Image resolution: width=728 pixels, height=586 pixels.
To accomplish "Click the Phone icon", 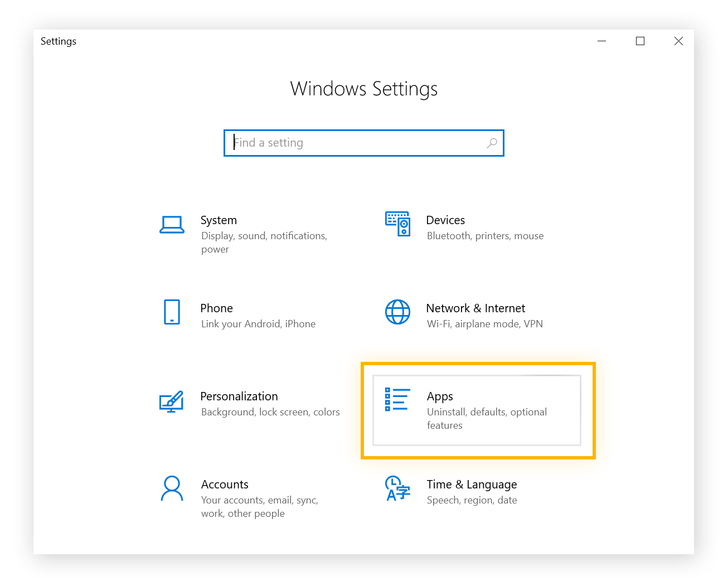I will coord(172,312).
